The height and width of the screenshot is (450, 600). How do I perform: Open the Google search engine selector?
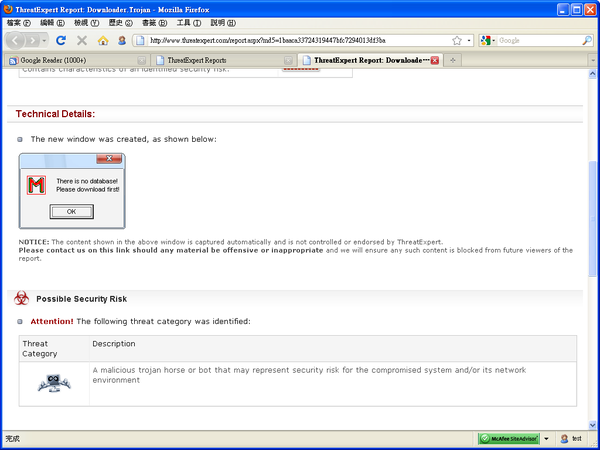[x=488, y=41]
